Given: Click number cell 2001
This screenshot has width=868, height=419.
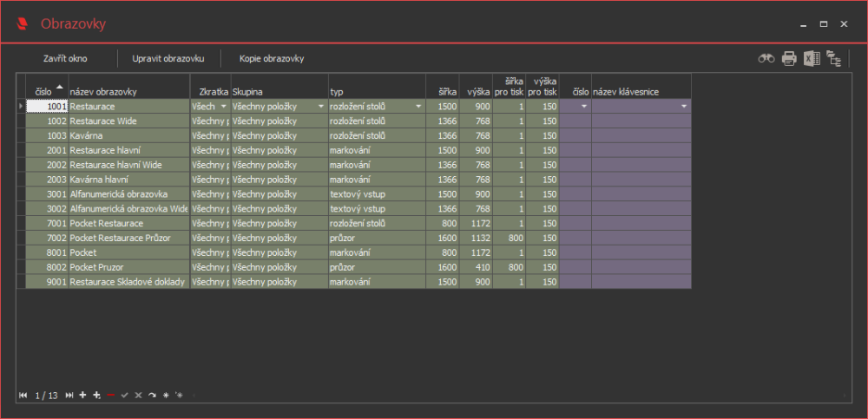Looking at the screenshot, I should click(x=47, y=150).
